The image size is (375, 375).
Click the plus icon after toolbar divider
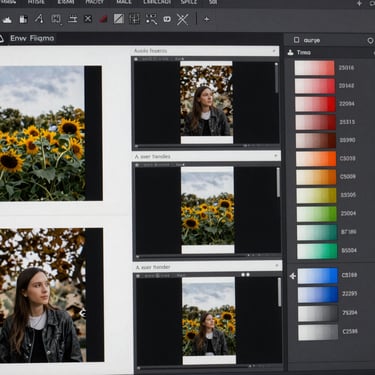point(207,19)
